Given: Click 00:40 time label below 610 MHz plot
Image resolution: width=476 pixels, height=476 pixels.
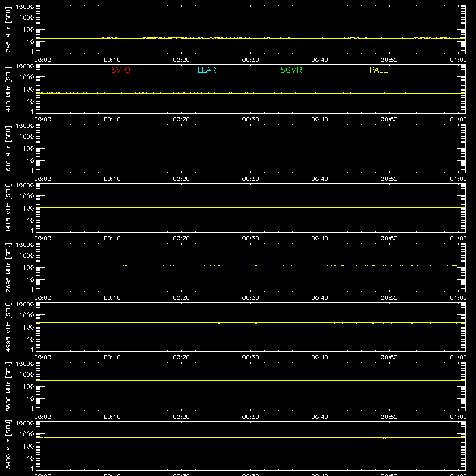Looking at the screenshot, I should pyautogui.click(x=320, y=179).
